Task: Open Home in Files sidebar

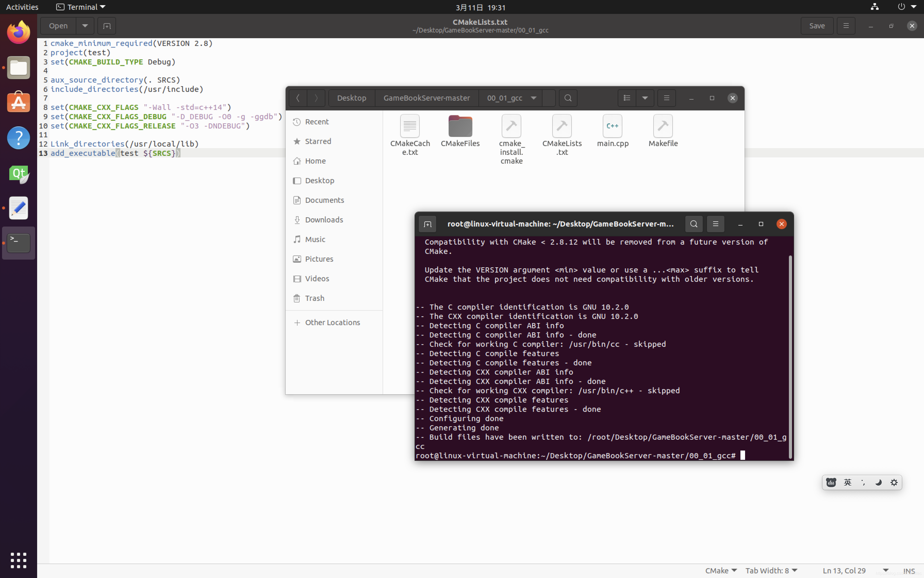Action: (334, 161)
